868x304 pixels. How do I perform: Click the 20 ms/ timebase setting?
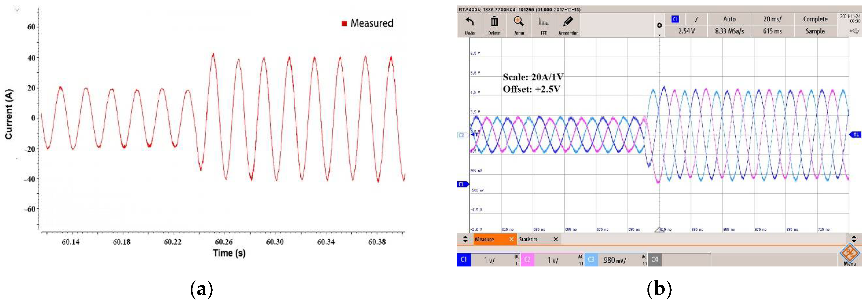[x=772, y=19]
